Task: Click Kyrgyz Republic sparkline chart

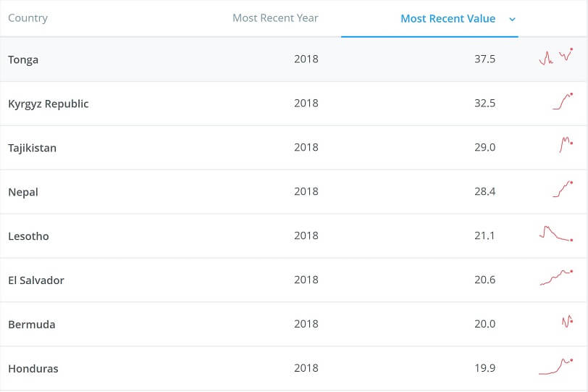Action: pos(563,101)
